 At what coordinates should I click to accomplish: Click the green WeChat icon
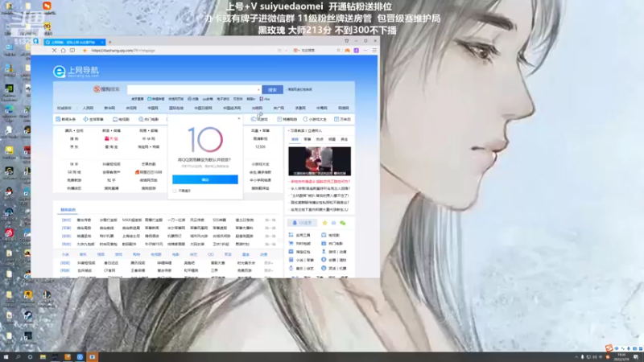click(343, 223)
